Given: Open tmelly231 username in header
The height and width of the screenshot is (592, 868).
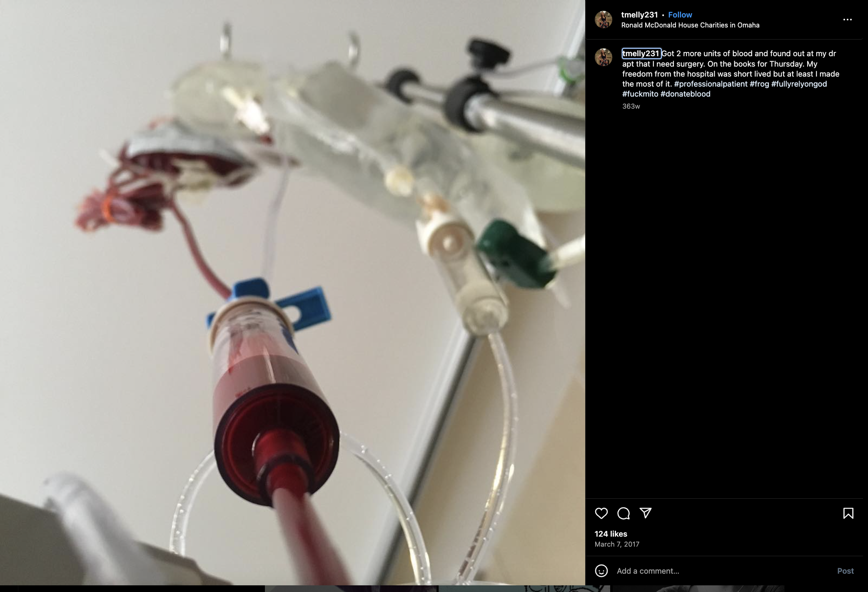Looking at the screenshot, I should [639, 15].
